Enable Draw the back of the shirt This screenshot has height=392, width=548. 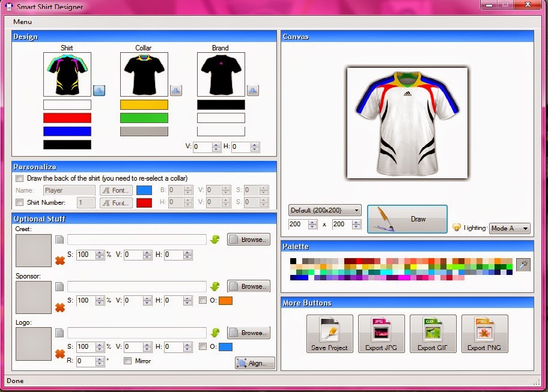20,178
